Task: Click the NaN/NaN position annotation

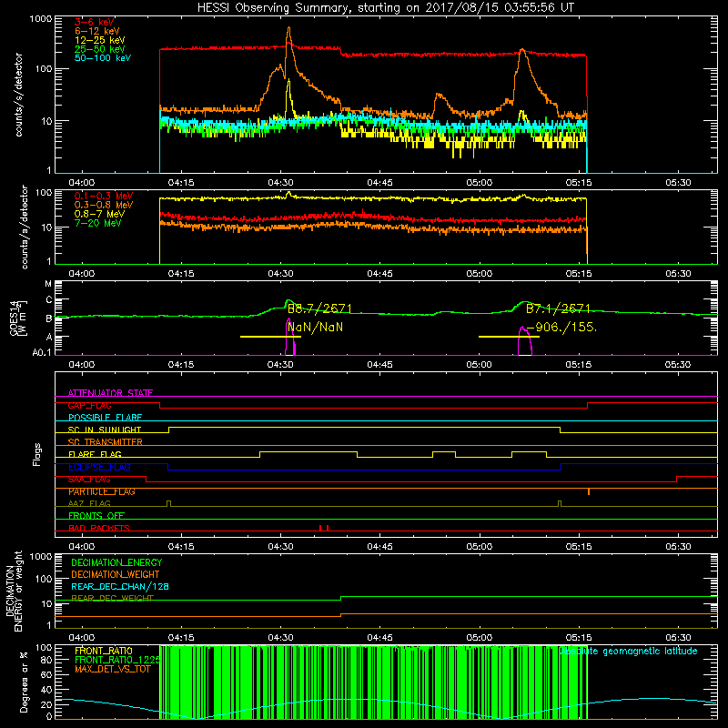Action: click(x=315, y=328)
